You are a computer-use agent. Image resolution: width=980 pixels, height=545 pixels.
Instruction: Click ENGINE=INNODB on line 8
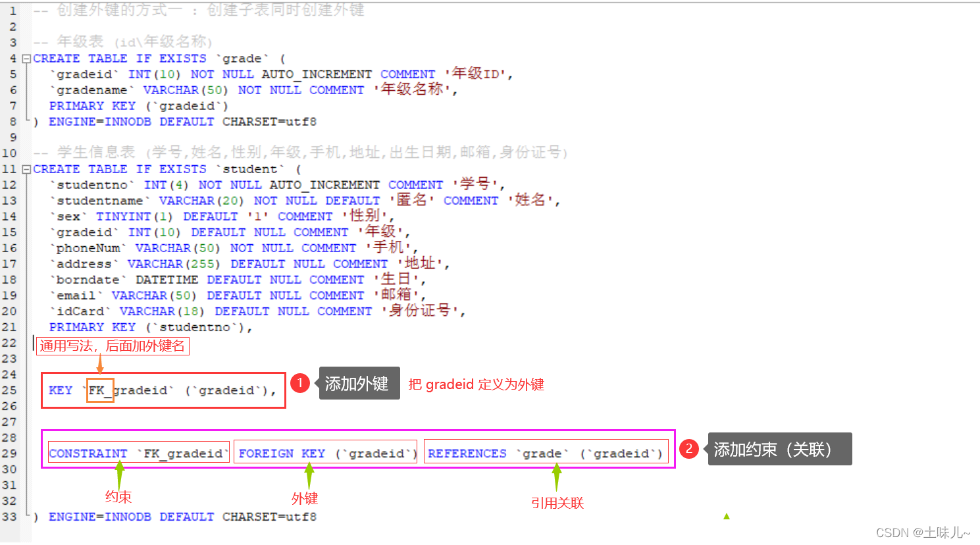100,122
